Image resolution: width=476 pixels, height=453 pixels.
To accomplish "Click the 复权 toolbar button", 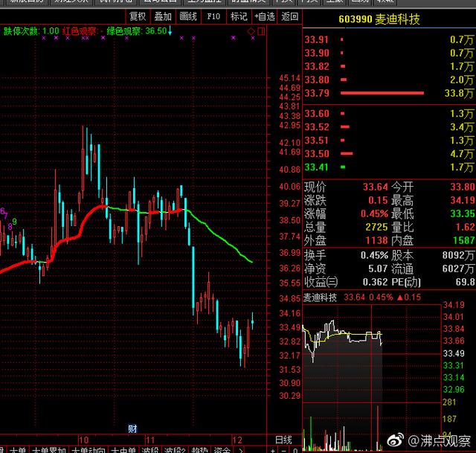I will [x=138, y=16].
